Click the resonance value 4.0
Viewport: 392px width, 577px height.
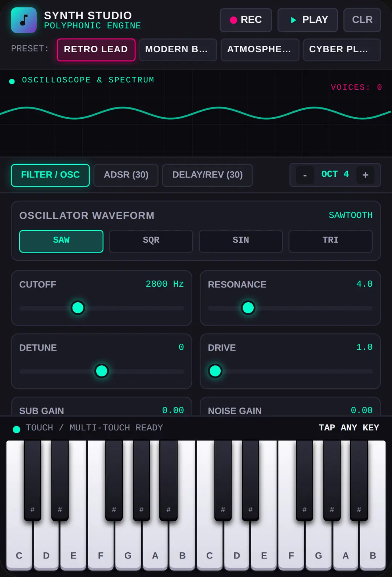click(364, 284)
